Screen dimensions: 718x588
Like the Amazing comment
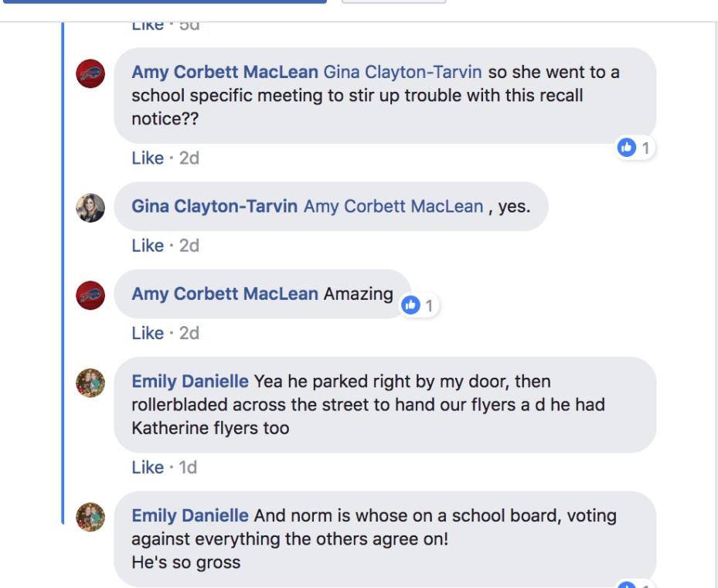click(x=147, y=333)
